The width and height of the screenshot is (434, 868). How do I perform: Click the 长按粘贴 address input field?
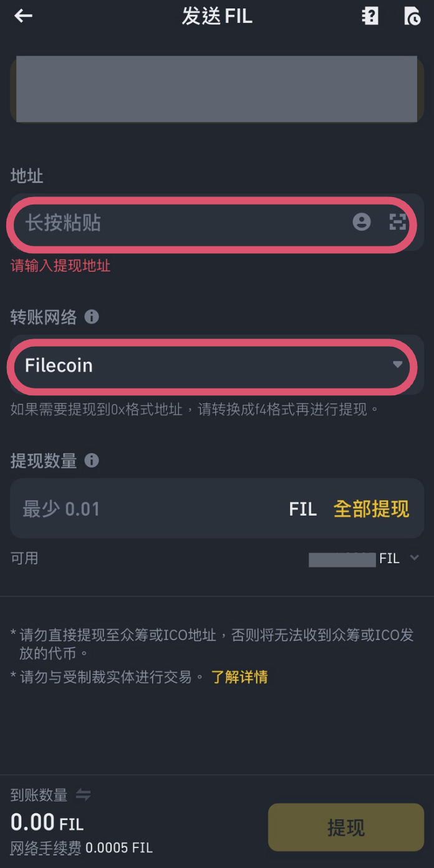(x=175, y=222)
